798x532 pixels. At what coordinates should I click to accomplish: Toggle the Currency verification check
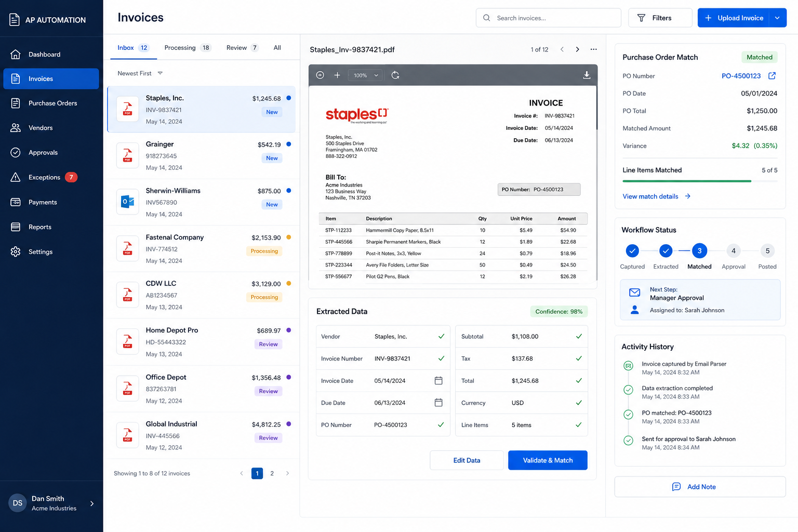[x=579, y=403]
